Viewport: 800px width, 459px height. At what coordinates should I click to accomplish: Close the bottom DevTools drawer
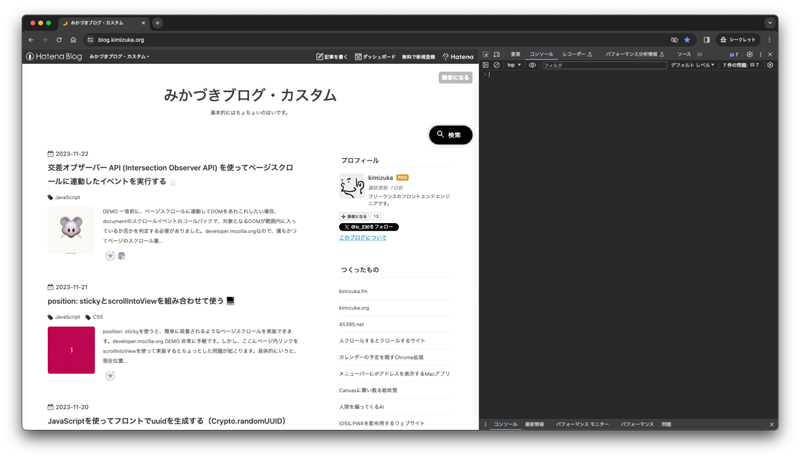[771, 424]
